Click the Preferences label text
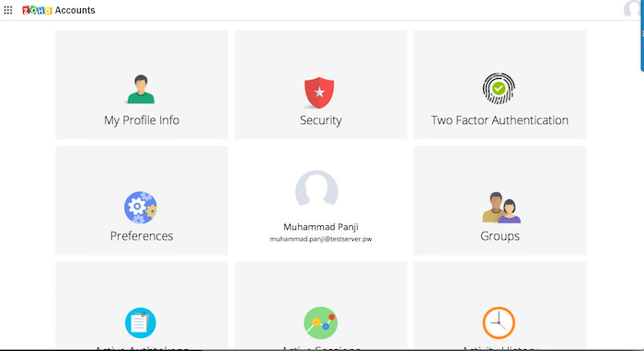The height and width of the screenshot is (351, 644). coord(142,236)
